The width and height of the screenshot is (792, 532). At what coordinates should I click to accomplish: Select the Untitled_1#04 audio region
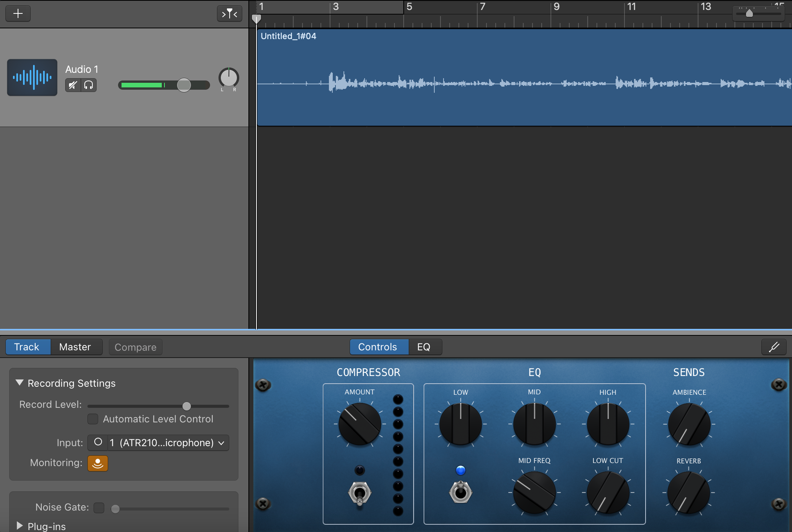coord(524,77)
